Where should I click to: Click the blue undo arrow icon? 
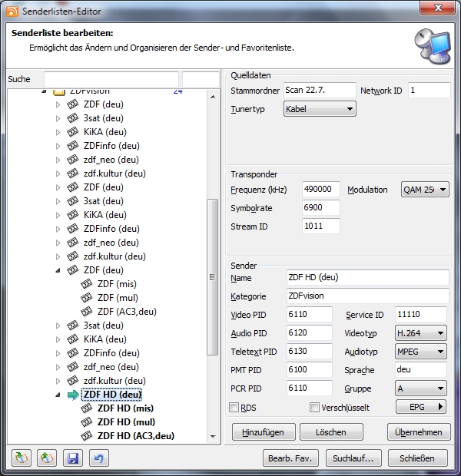98,458
